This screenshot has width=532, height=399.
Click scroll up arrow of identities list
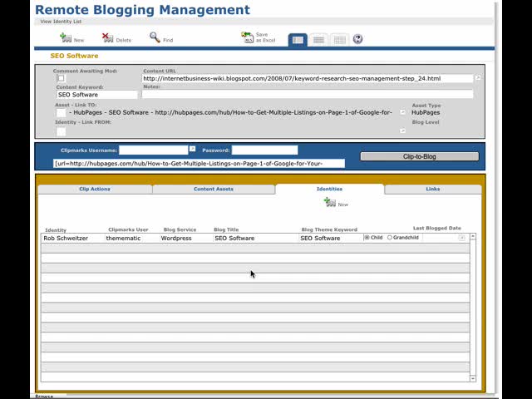[473, 236]
